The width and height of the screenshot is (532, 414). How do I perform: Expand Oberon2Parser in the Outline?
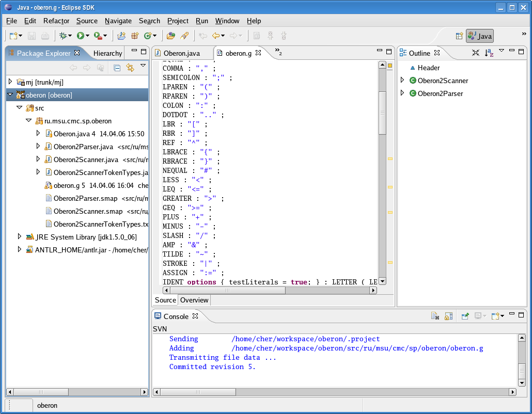coord(402,93)
